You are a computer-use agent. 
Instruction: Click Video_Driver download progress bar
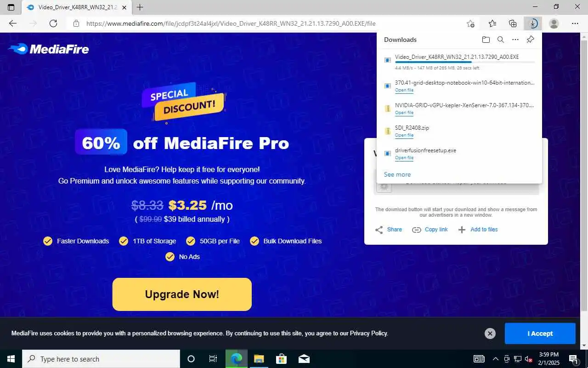coord(464,62)
